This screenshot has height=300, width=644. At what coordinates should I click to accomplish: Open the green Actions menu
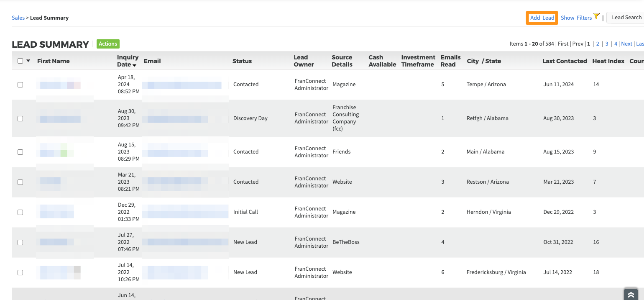tap(108, 44)
